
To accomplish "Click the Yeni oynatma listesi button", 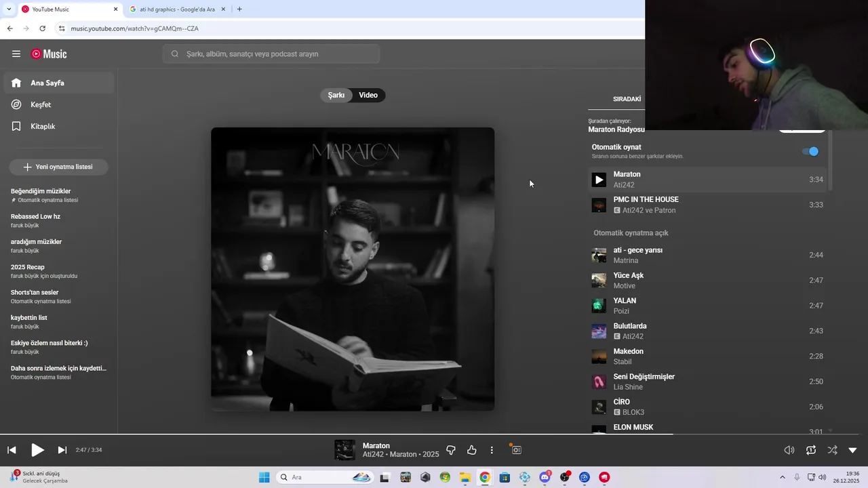I will coord(58,167).
